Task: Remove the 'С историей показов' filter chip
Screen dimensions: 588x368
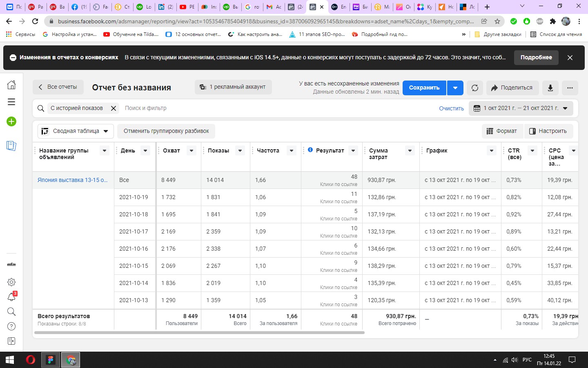Action: click(x=114, y=108)
